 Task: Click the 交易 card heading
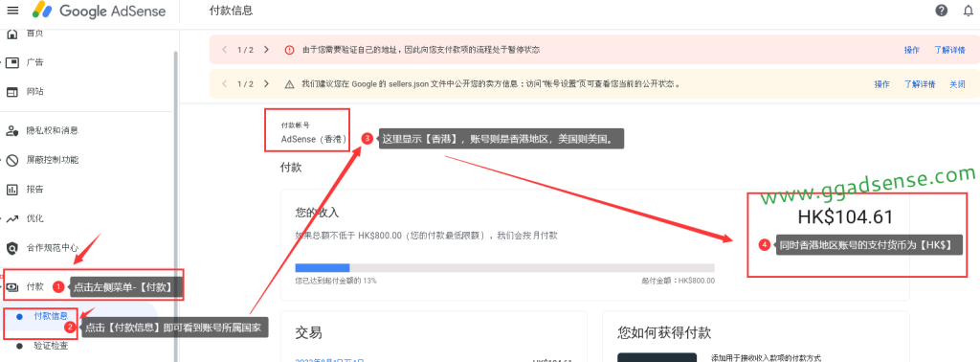[x=309, y=332]
